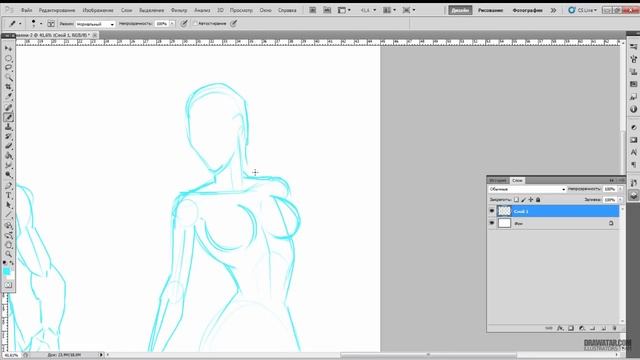Select the Elliptical Marquee tool
Screen dimensions: 640x360
coord(8,58)
